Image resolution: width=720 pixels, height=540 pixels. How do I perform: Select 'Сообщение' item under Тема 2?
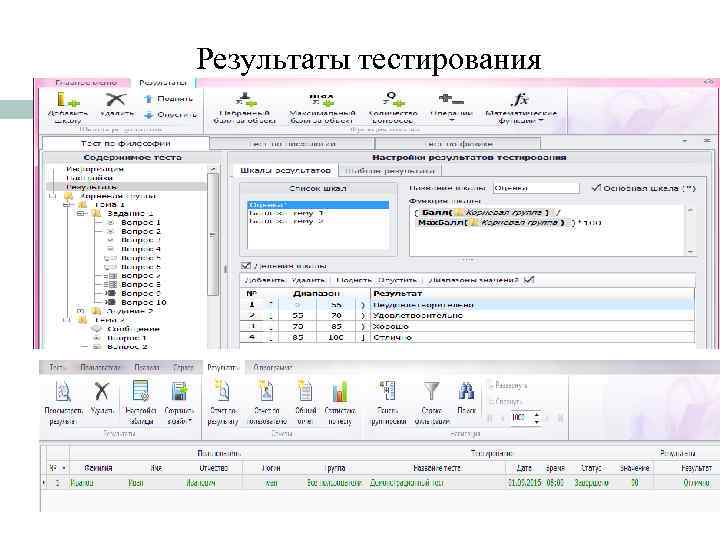tap(133, 329)
